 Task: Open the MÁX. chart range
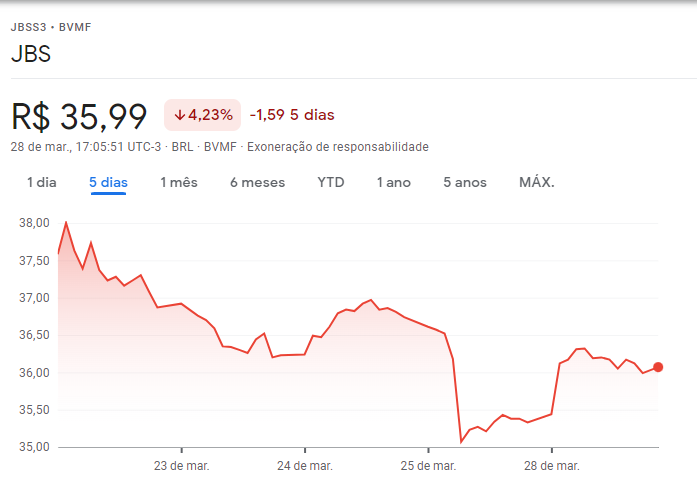click(x=537, y=182)
